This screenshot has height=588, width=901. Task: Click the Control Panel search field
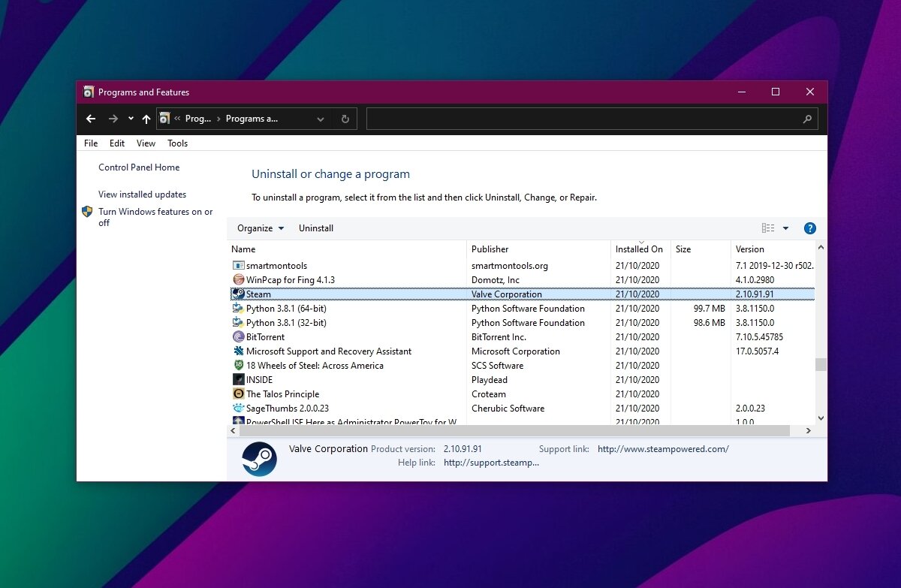click(x=586, y=119)
